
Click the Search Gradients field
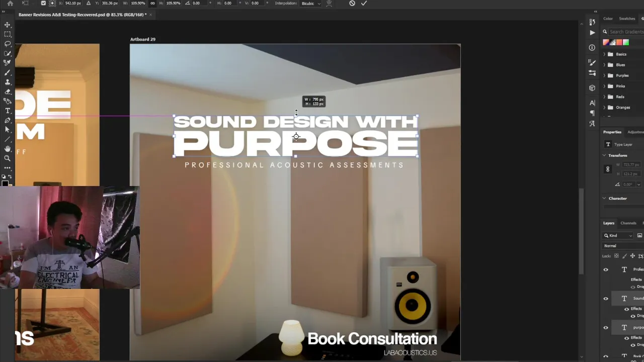tap(626, 32)
